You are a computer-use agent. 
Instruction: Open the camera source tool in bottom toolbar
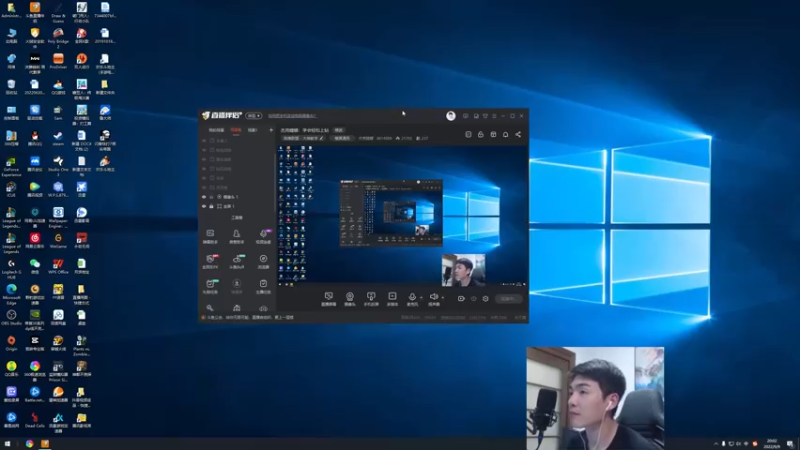tap(349, 298)
